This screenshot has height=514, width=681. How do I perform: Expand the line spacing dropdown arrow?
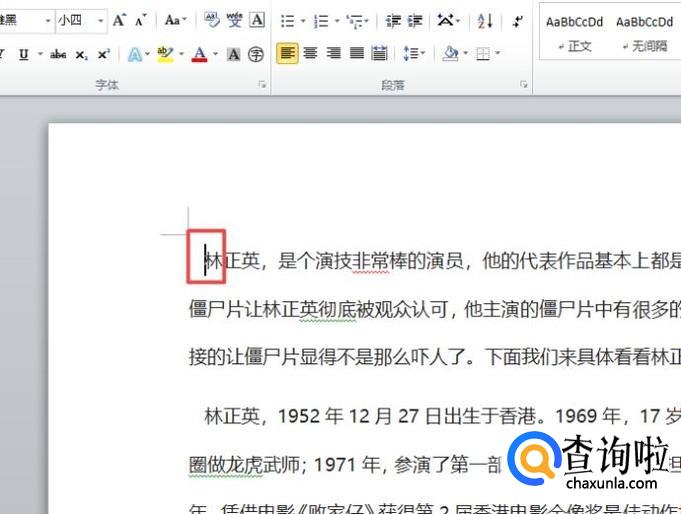pos(423,53)
